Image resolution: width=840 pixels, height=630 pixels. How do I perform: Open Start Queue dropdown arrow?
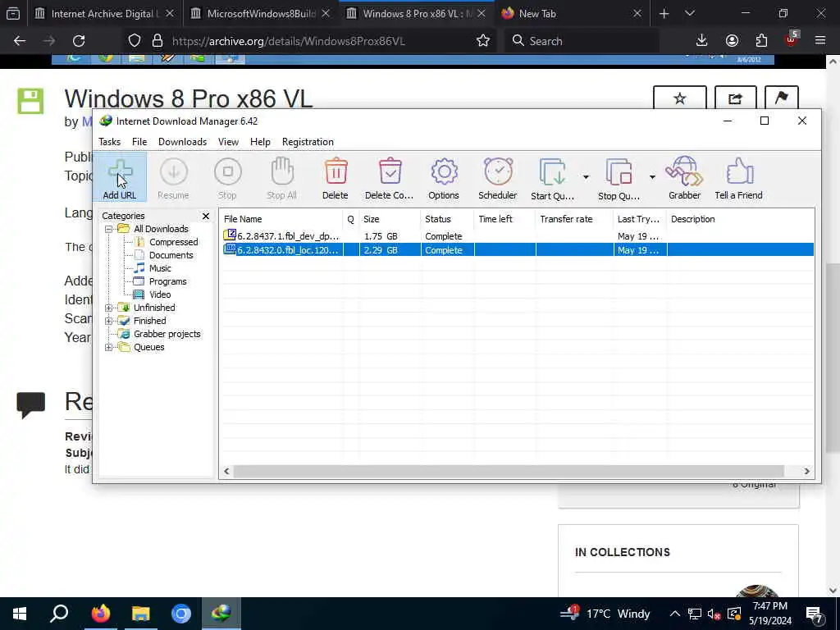(586, 177)
